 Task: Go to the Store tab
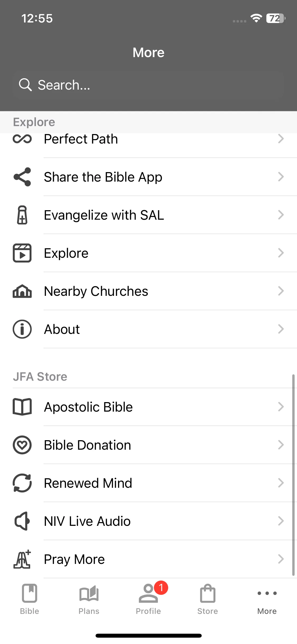[x=208, y=600]
